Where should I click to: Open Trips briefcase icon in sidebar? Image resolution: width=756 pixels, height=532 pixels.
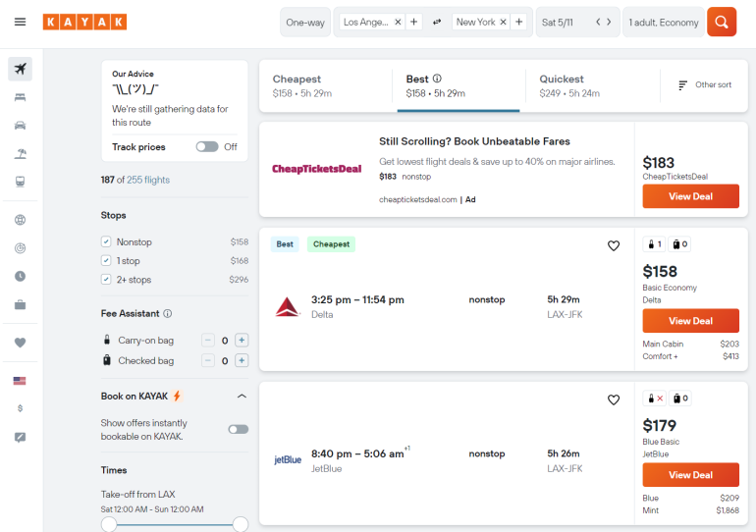pos(20,305)
